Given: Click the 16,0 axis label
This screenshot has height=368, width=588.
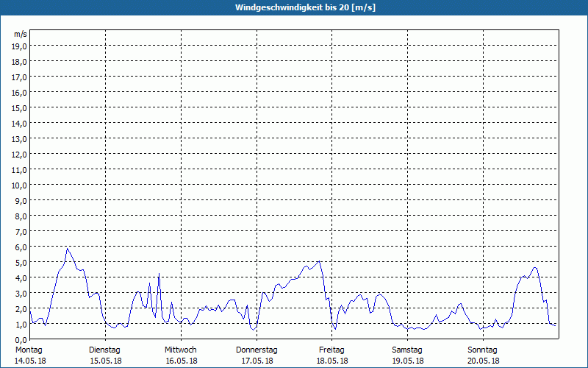Looking at the screenshot, I should (20, 93).
